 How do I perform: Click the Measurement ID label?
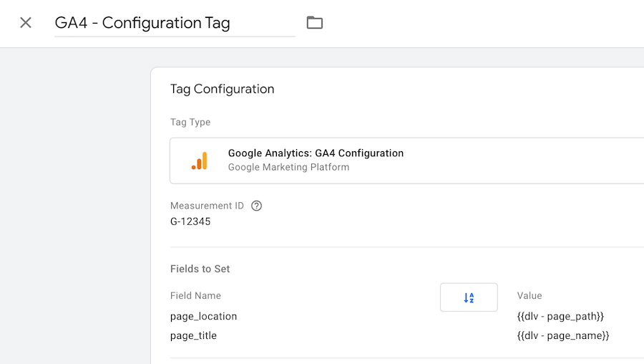(207, 206)
